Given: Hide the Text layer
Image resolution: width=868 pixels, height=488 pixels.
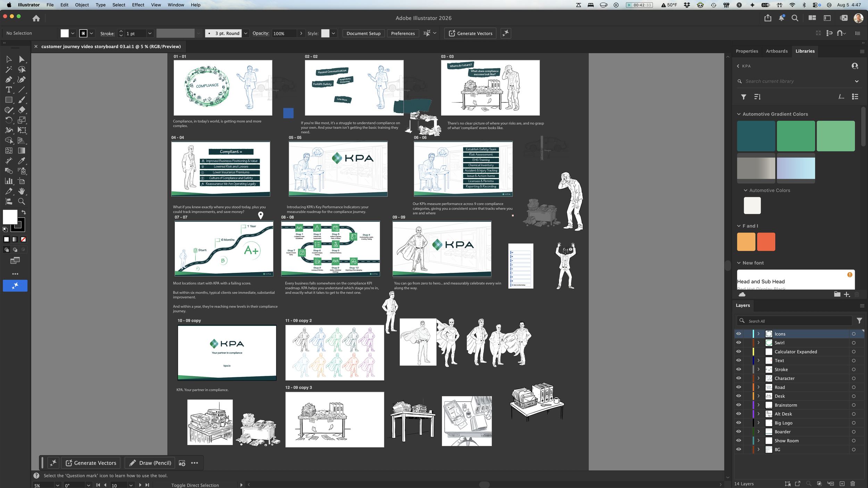Looking at the screenshot, I should point(738,361).
